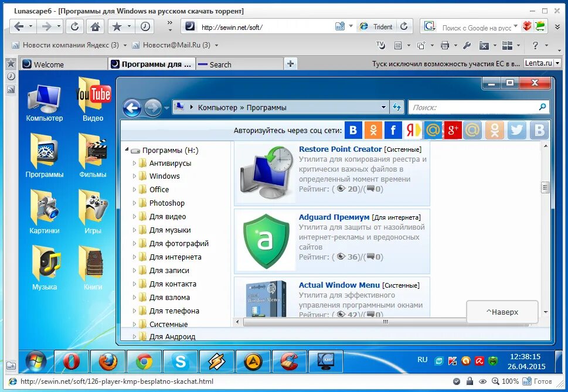Switch to the Search tab

point(239,64)
